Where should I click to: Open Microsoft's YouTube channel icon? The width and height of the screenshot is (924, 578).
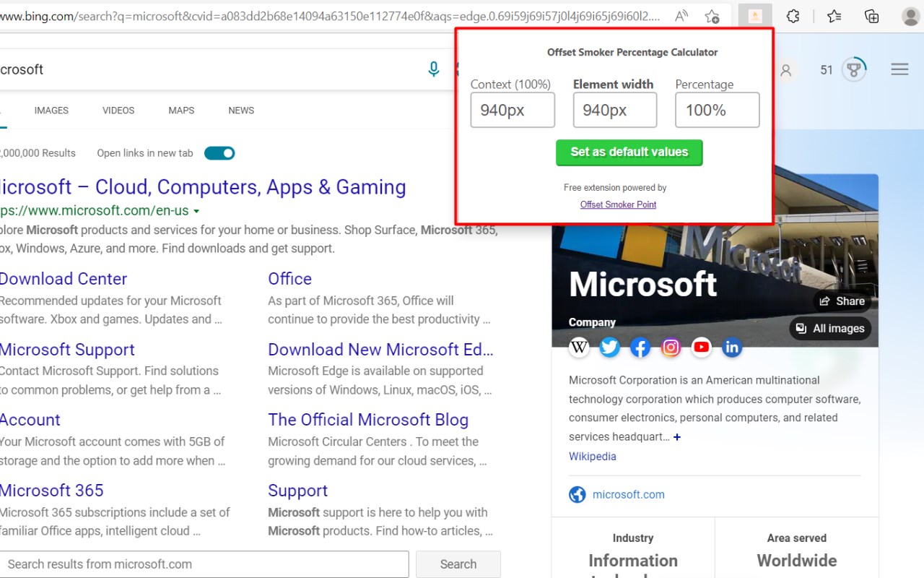[x=701, y=348]
